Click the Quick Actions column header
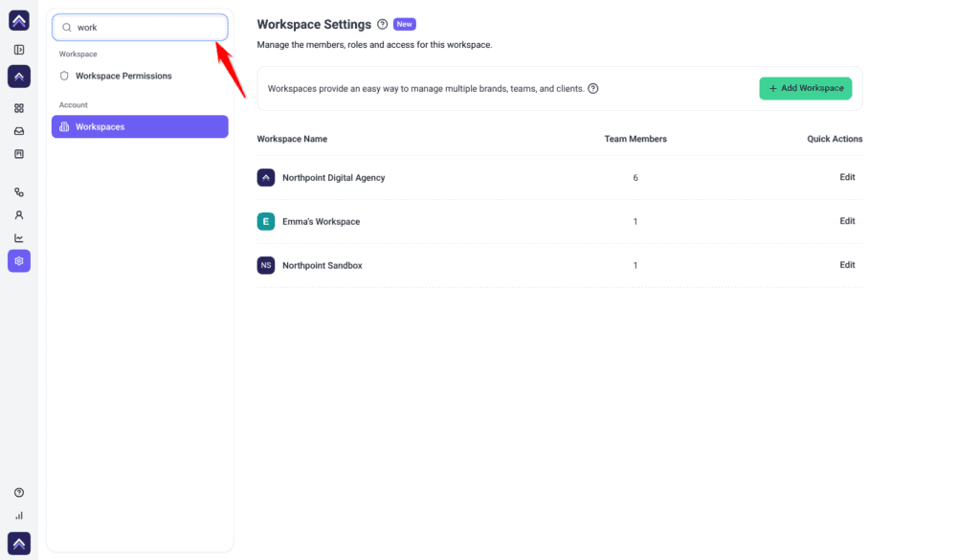 pos(835,139)
